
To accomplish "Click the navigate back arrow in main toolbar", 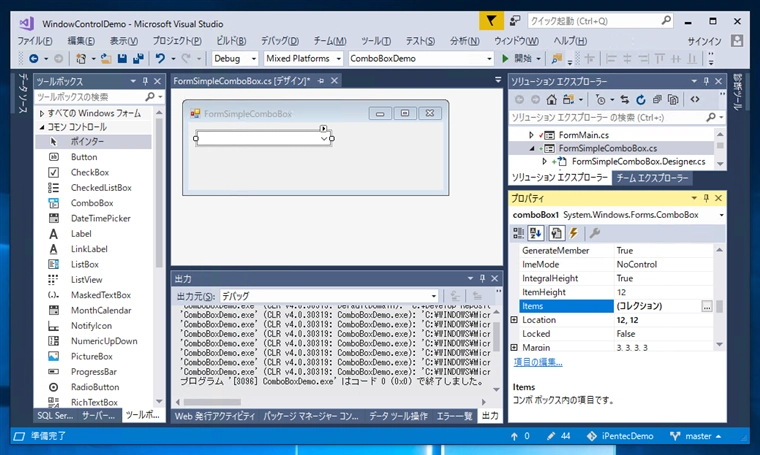I will (34, 59).
